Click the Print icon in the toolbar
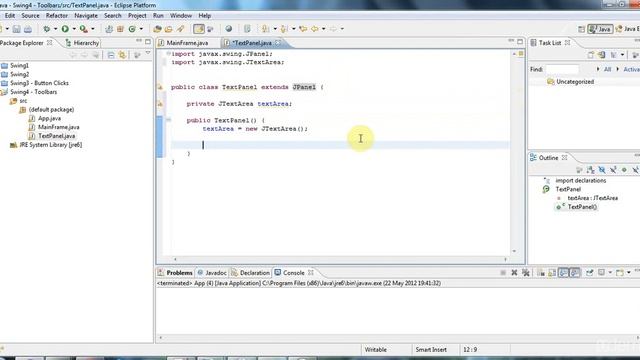 tap(28, 29)
